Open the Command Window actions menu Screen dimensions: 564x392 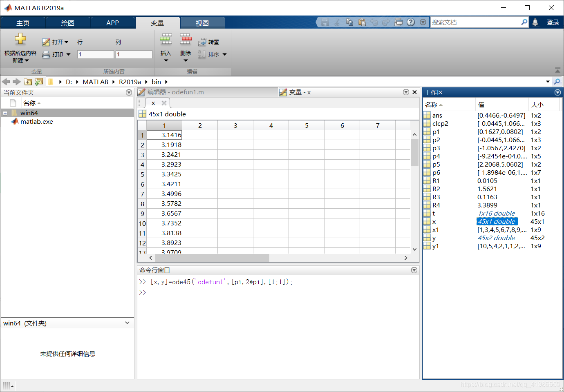tap(414, 270)
